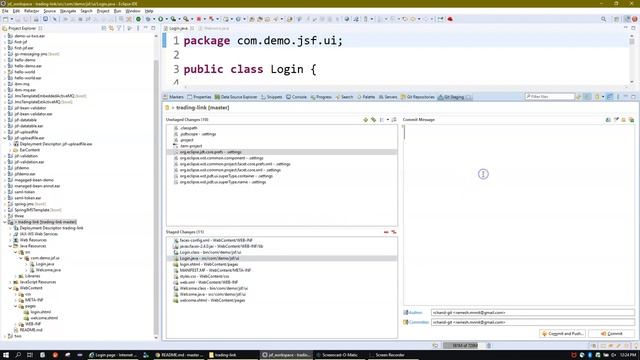Click the red cloud icon in the toolbar
This screenshot has width=640, height=360.
[450, 19]
